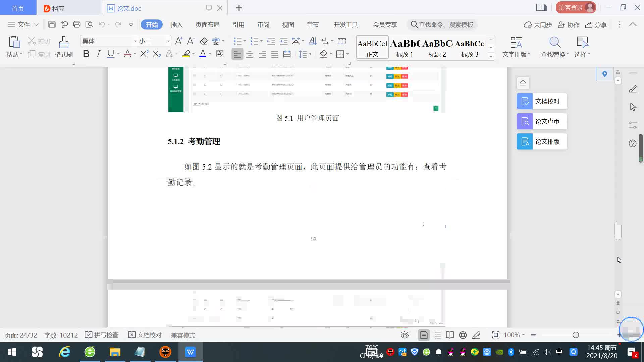This screenshot has height=362, width=644.
Task: Open the print preview icon
Action: click(x=89, y=24)
